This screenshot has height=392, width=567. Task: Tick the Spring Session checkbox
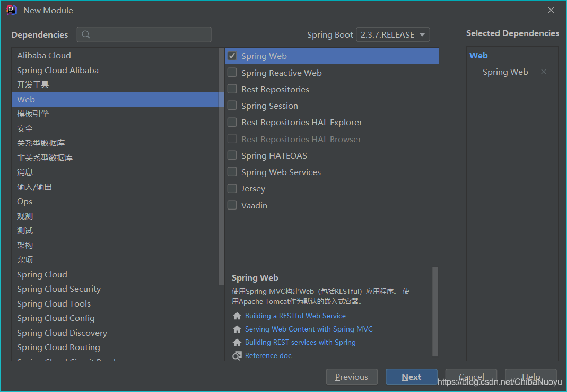click(x=232, y=106)
